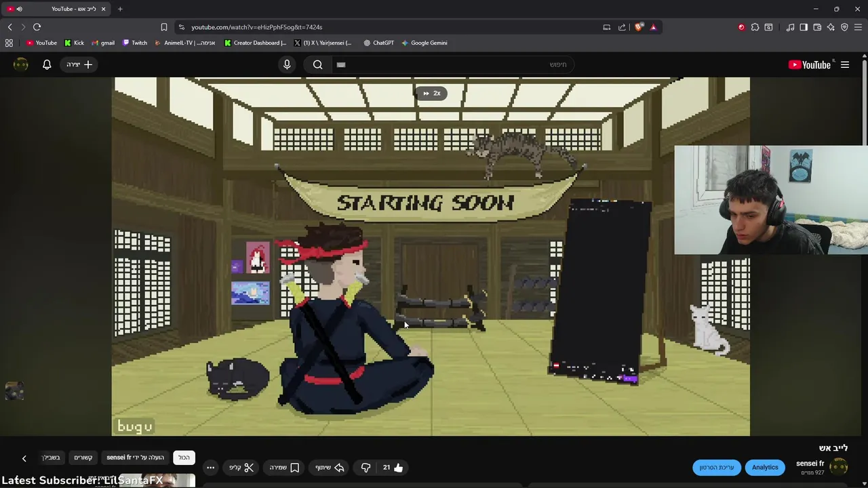Open the X Yair|sensei bookmark
Screen dimensions: 868x488
click(x=323, y=43)
